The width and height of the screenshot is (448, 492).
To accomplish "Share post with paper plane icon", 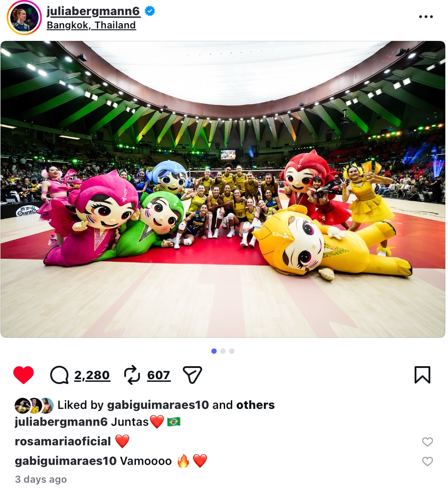I will [192, 375].
